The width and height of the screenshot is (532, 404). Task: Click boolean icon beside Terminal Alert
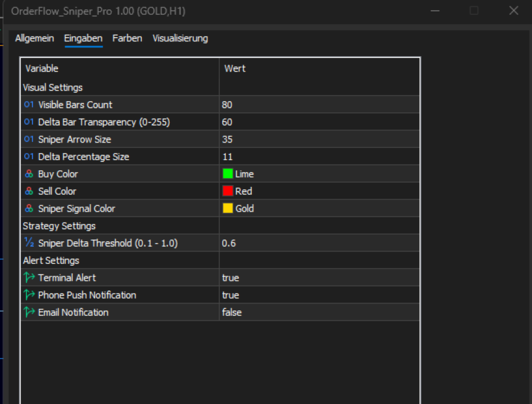click(29, 277)
